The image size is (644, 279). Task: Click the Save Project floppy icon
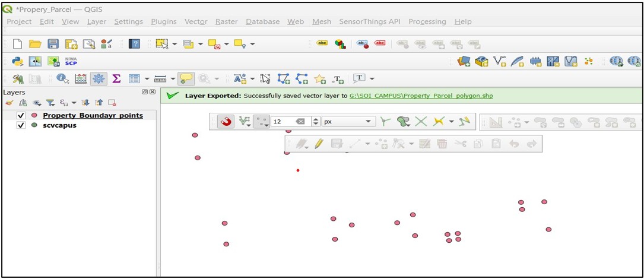pyautogui.click(x=53, y=44)
